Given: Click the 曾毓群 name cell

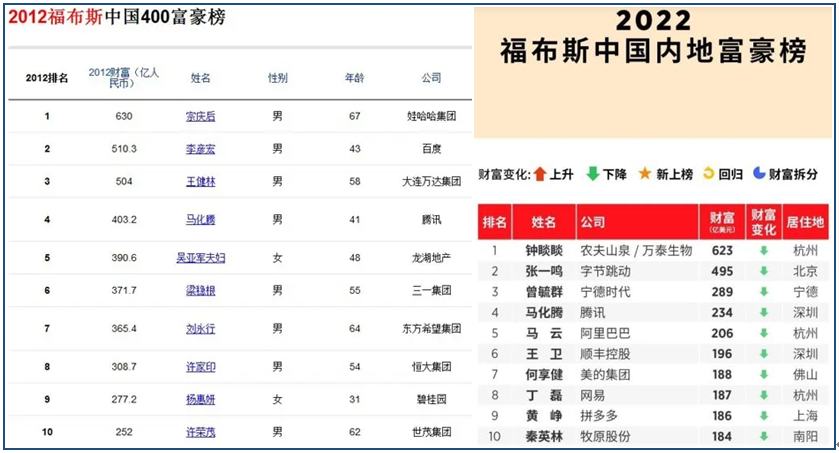Looking at the screenshot, I should click(544, 291).
